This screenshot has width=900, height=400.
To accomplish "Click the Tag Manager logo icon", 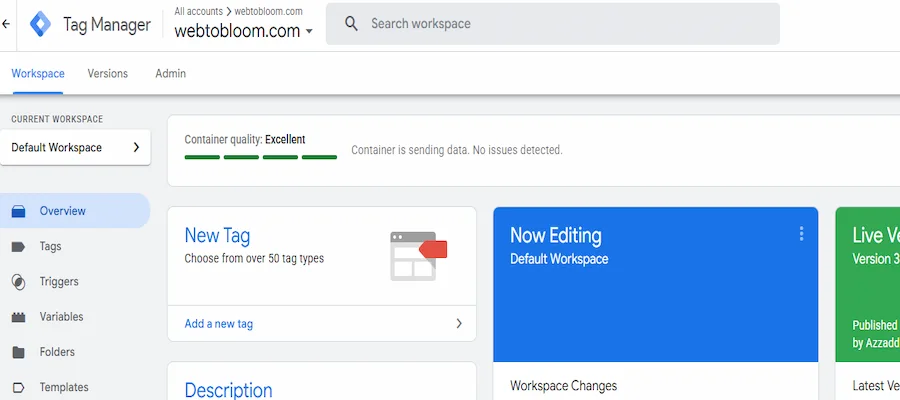I will pos(41,23).
